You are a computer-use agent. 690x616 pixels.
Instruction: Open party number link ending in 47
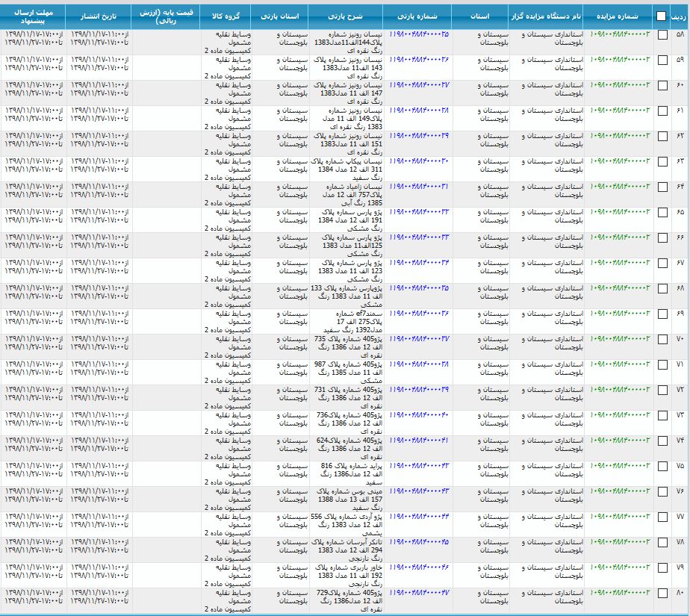click(419, 593)
